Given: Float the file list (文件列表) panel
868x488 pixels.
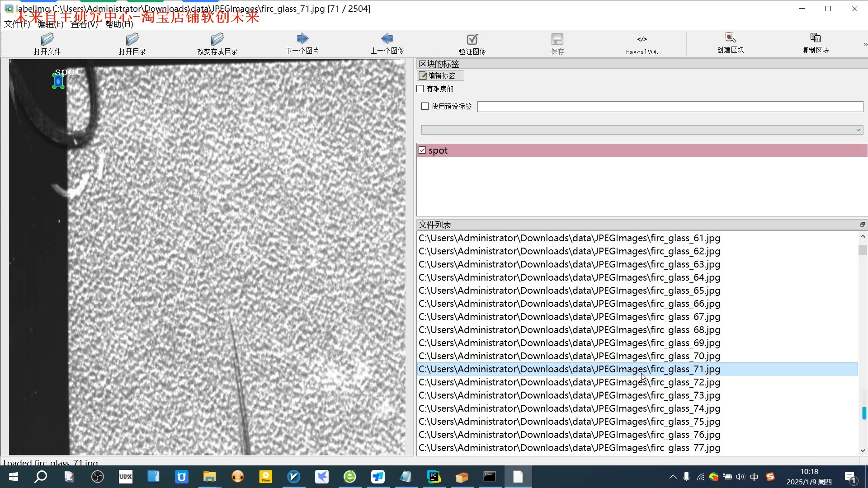Looking at the screenshot, I should pyautogui.click(x=862, y=225).
